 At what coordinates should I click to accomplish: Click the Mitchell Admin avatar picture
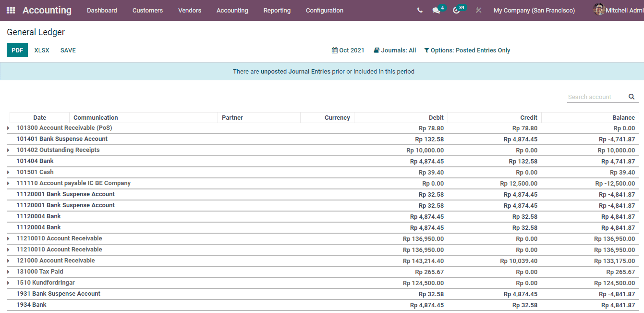[x=599, y=10]
